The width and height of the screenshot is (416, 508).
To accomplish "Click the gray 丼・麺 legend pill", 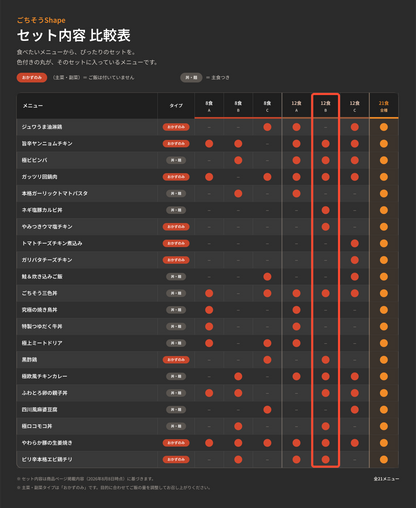I will (191, 78).
